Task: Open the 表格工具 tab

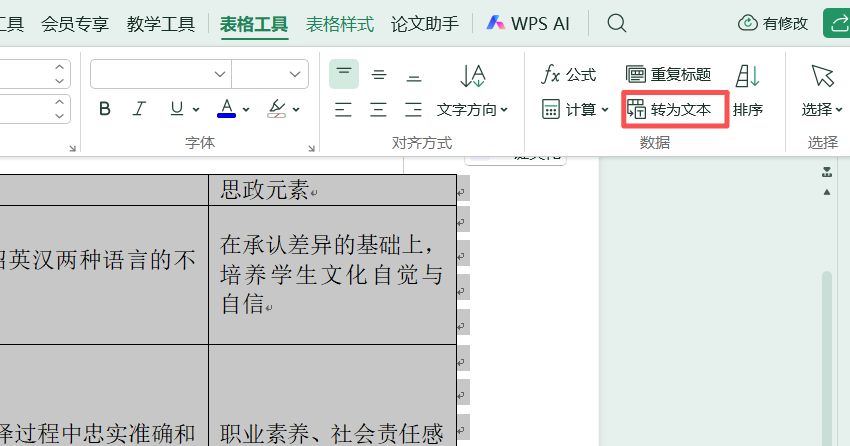Action: tap(254, 24)
